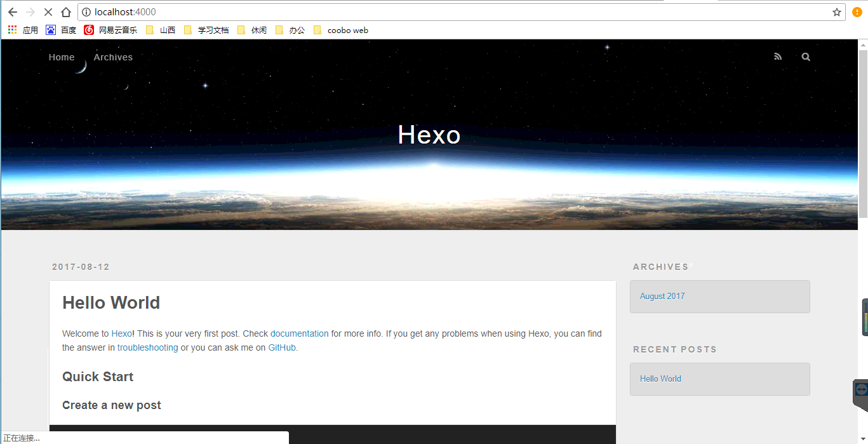
Task: Click the 2017-08-12 post date
Action: pos(81,267)
